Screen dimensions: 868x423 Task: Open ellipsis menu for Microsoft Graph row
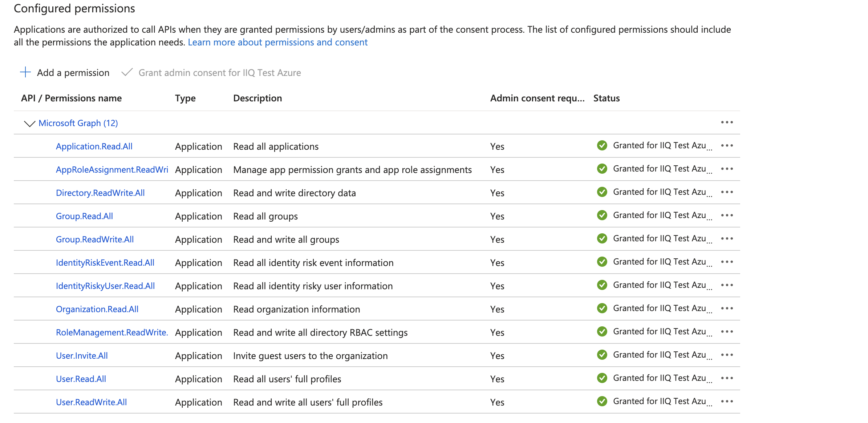coord(727,122)
